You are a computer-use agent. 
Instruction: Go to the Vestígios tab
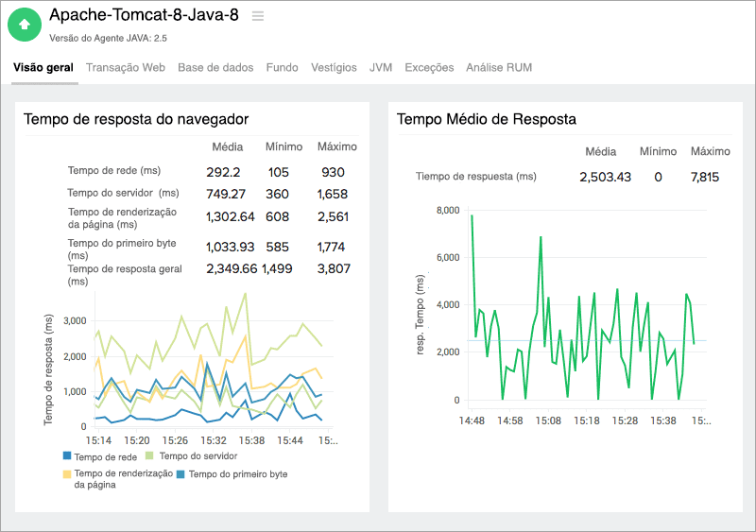click(334, 68)
